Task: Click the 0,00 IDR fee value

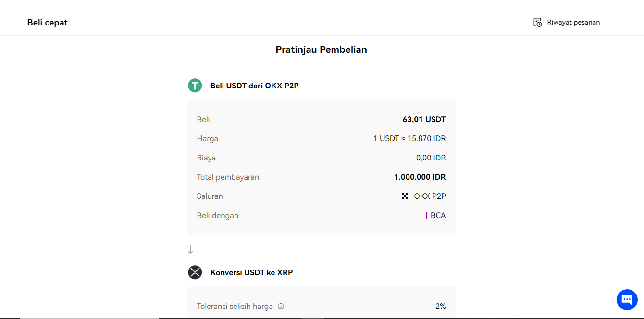Action: tap(431, 158)
